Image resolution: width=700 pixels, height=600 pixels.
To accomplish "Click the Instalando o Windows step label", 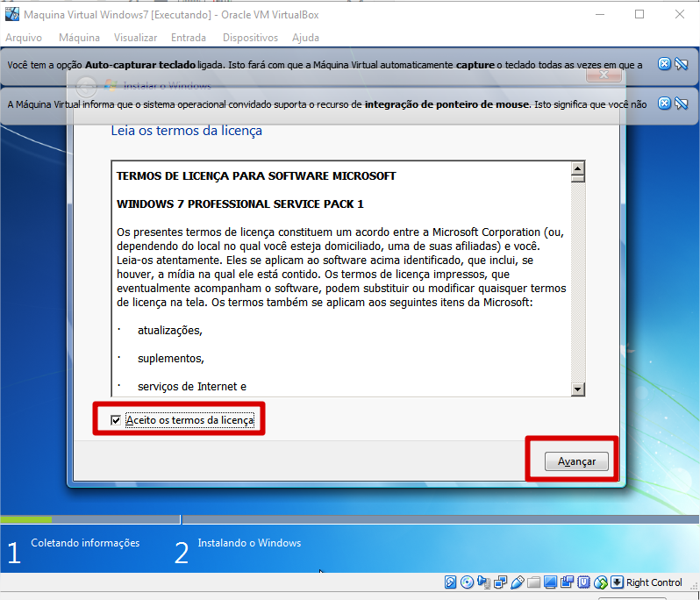I will tap(249, 543).
